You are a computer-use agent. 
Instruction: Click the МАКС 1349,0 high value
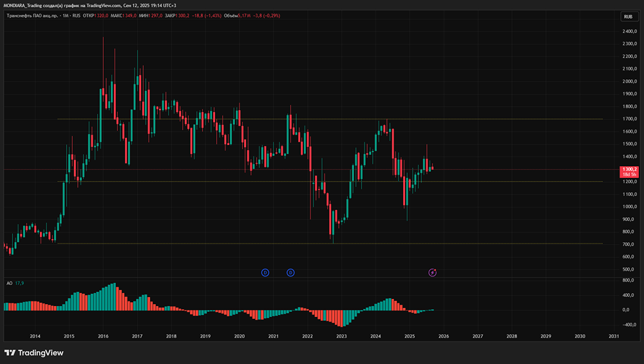click(x=123, y=15)
